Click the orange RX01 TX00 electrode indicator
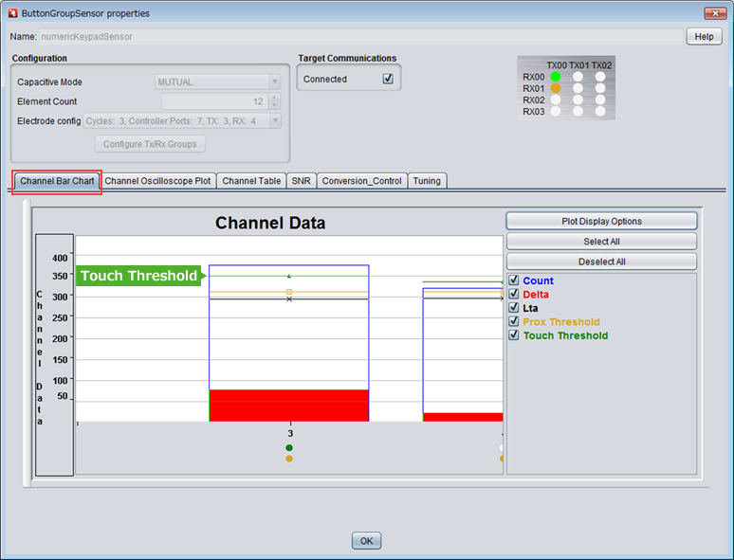 556,88
